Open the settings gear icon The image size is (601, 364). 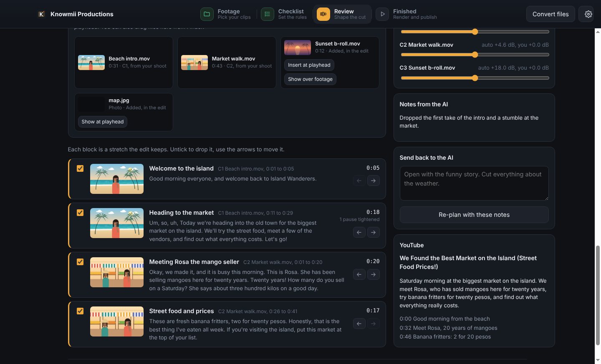tap(588, 14)
